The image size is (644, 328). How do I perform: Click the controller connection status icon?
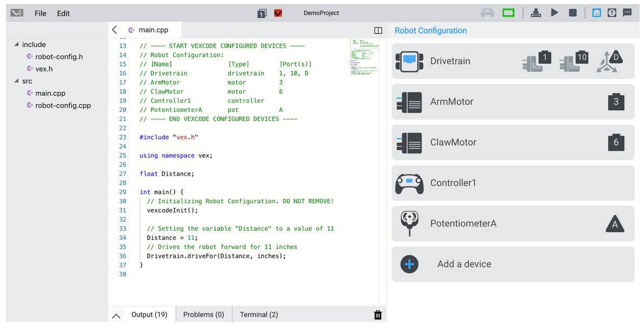[x=487, y=13]
